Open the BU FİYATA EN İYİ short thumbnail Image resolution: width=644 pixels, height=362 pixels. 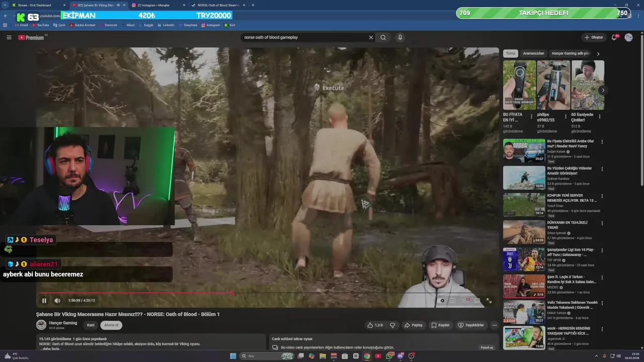(519, 85)
